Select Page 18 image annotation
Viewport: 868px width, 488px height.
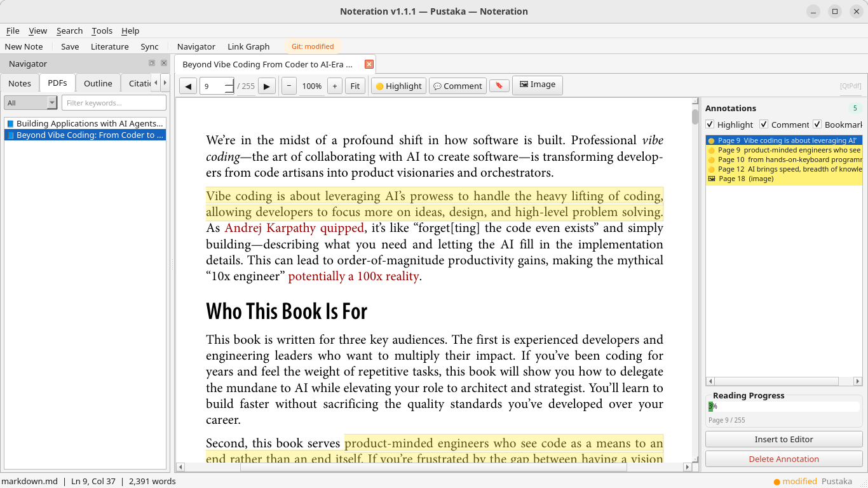tap(783, 179)
